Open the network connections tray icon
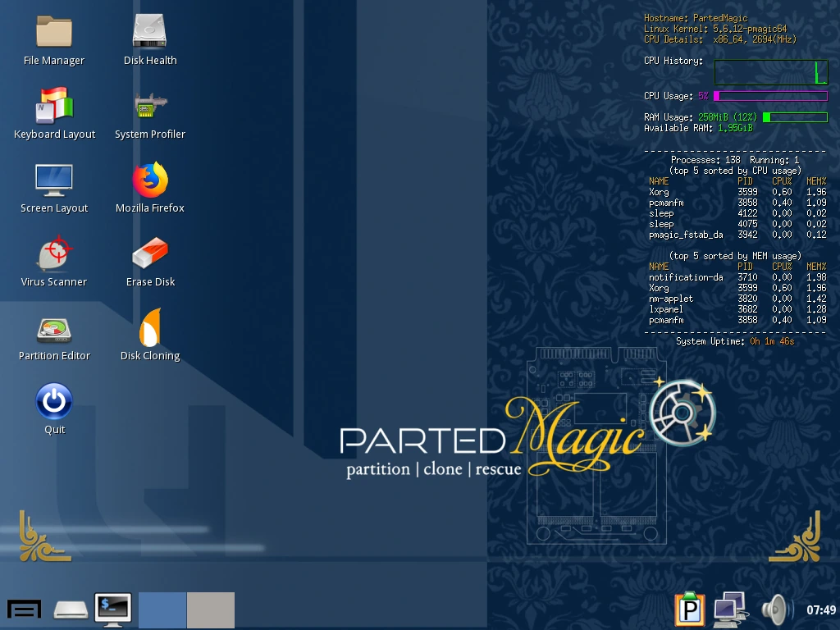 (x=729, y=609)
